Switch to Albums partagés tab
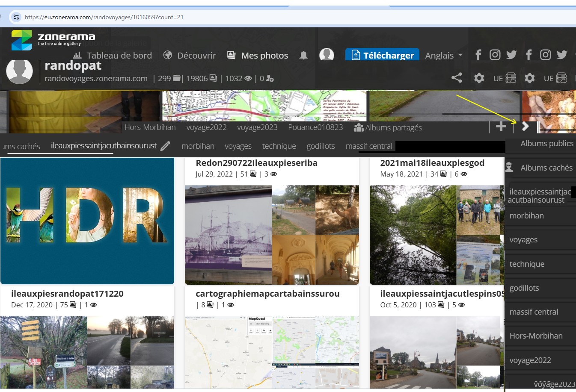576x392 pixels. click(388, 127)
